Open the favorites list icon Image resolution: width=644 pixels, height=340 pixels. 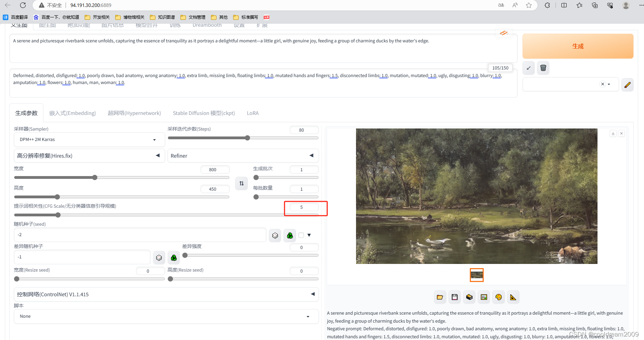point(579,5)
